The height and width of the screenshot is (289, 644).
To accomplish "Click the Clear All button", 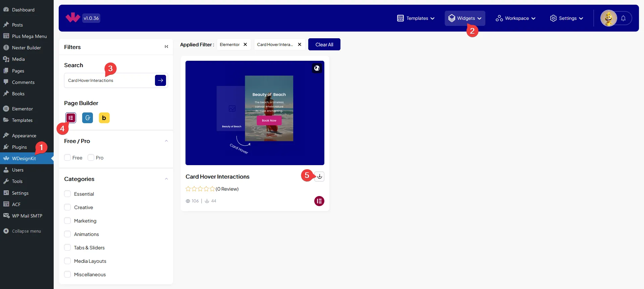I will (x=324, y=45).
